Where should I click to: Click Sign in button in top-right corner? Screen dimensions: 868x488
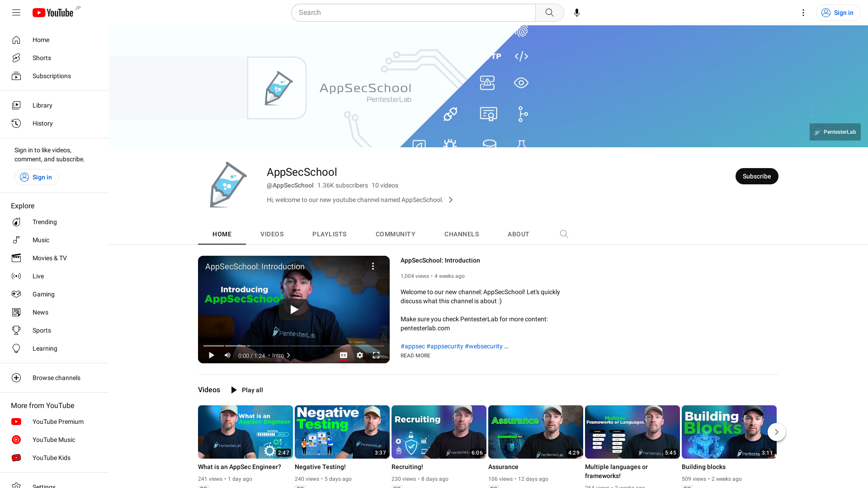[838, 13]
